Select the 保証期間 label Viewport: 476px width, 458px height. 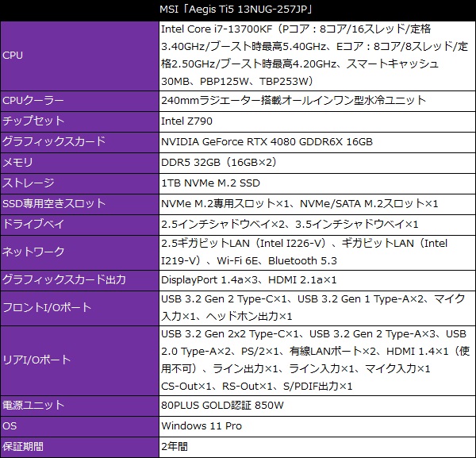(23, 447)
